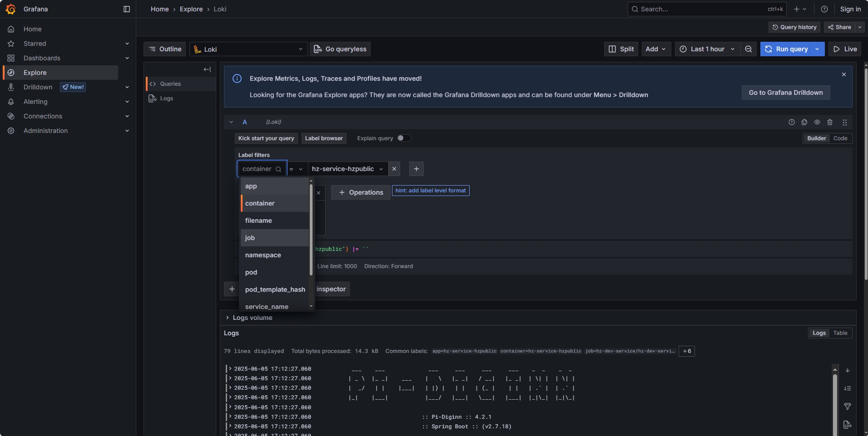This screenshot has height=436, width=868.
Task: Select namespace from label dropdown list
Action: [263, 255]
